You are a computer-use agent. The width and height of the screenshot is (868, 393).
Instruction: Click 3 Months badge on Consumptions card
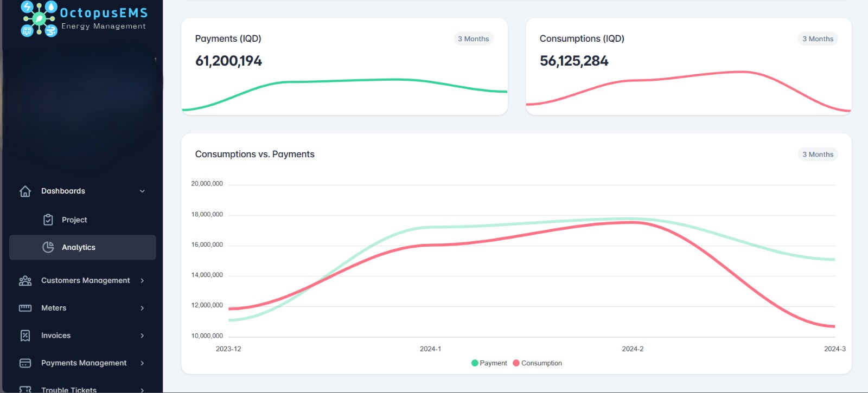click(818, 38)
